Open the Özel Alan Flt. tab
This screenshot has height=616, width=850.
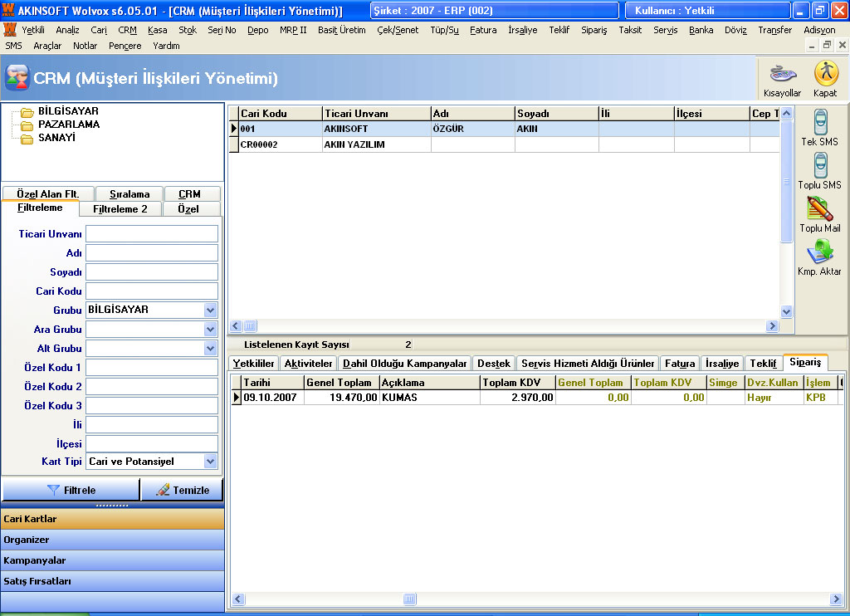(x=47, y=193)
